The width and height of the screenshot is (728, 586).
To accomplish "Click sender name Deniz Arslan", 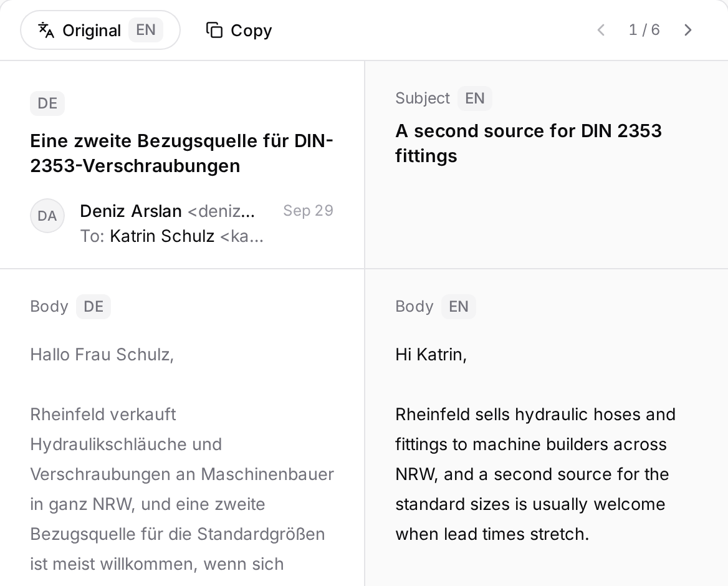I will click(130, 211).
